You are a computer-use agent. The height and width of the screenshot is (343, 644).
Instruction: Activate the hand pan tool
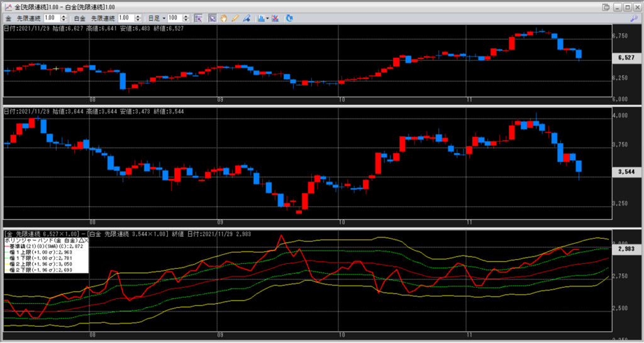[x=225, y=18]
